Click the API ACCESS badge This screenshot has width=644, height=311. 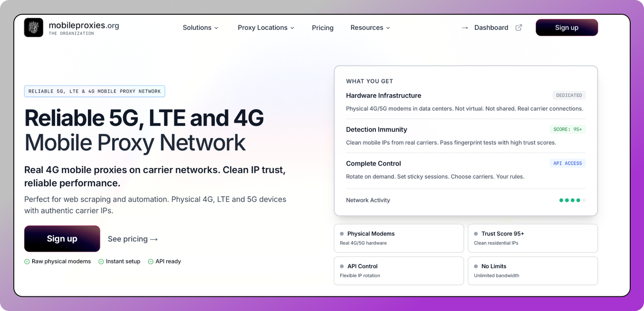coord(567,163)
